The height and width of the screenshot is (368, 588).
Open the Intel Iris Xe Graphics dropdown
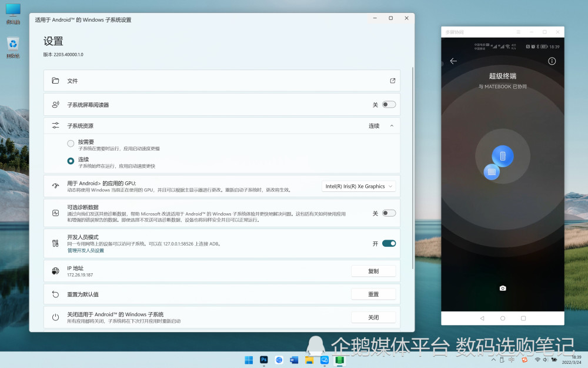click(x=359, y=187)
